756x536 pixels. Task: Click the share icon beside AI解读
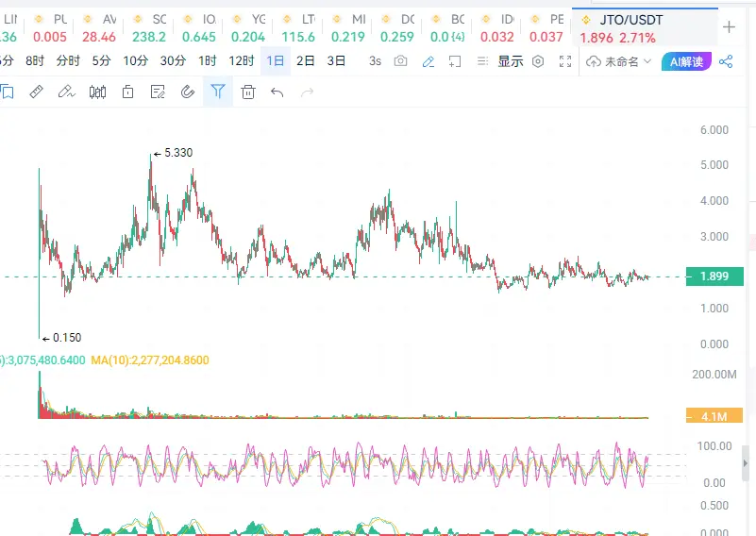click(726, 61)
